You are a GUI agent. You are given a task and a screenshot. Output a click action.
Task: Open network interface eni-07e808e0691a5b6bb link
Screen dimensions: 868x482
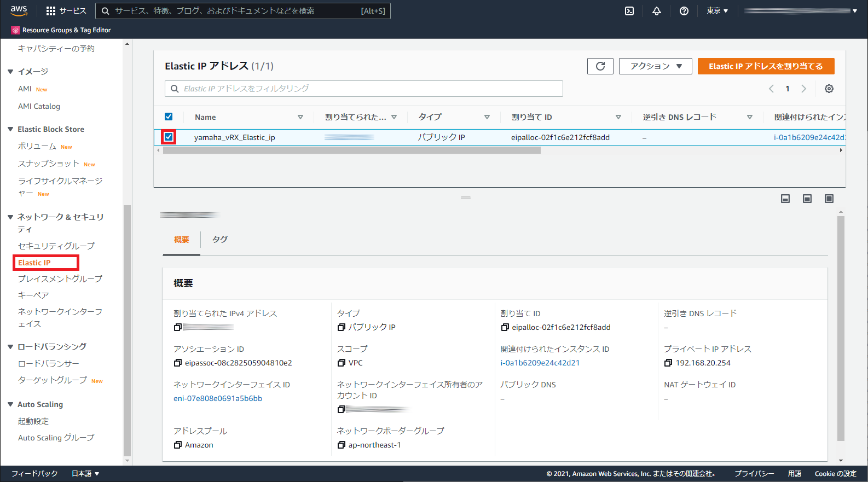click(x=218, y=398)
